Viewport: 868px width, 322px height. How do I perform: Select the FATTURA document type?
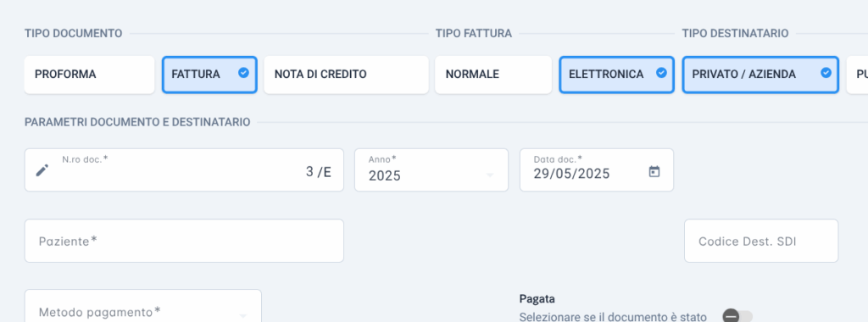pos(209,74)
